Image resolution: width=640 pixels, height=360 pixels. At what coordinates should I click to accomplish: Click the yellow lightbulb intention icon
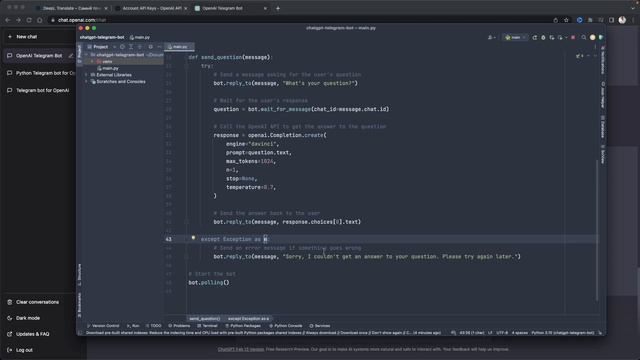coord(193,238)
